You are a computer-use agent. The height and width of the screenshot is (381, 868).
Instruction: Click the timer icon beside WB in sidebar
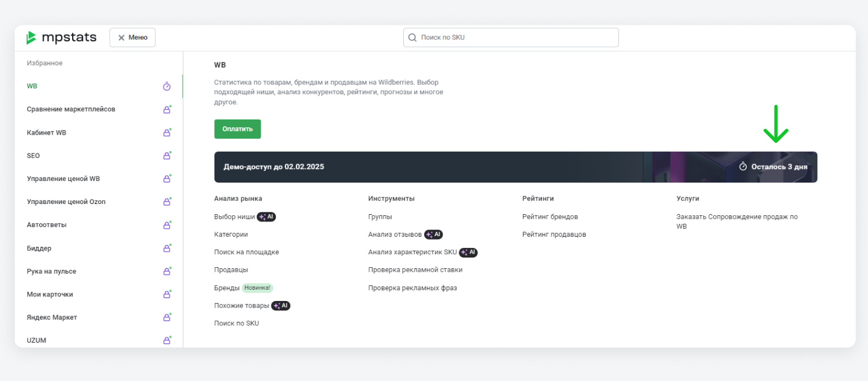coord(167,86)
